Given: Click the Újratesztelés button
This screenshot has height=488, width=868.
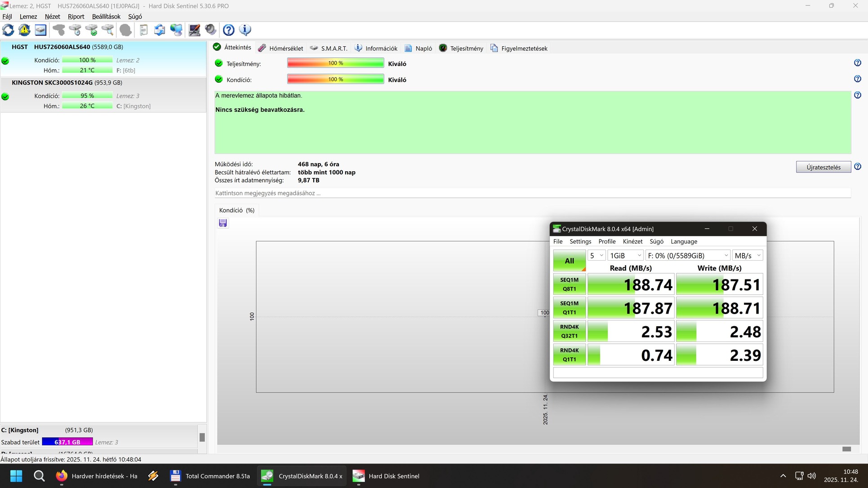Looking at the screenshot, I should click(823, 167).
